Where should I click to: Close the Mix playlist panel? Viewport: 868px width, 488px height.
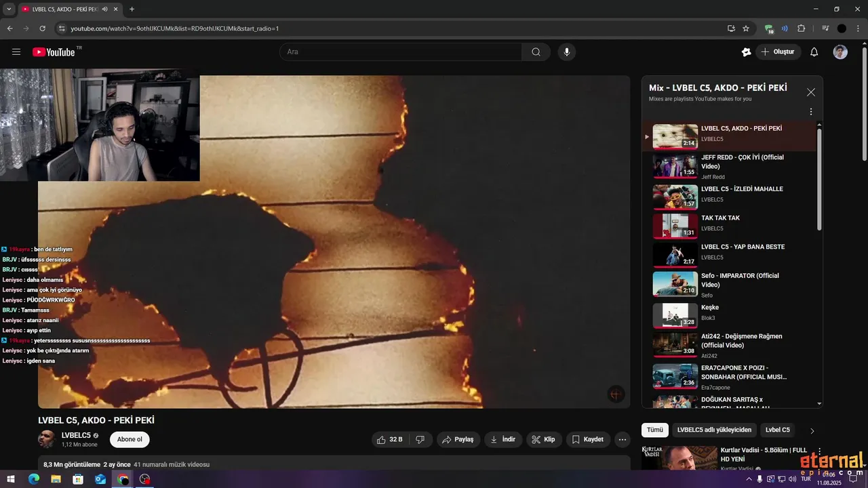[x=810, y=92]
